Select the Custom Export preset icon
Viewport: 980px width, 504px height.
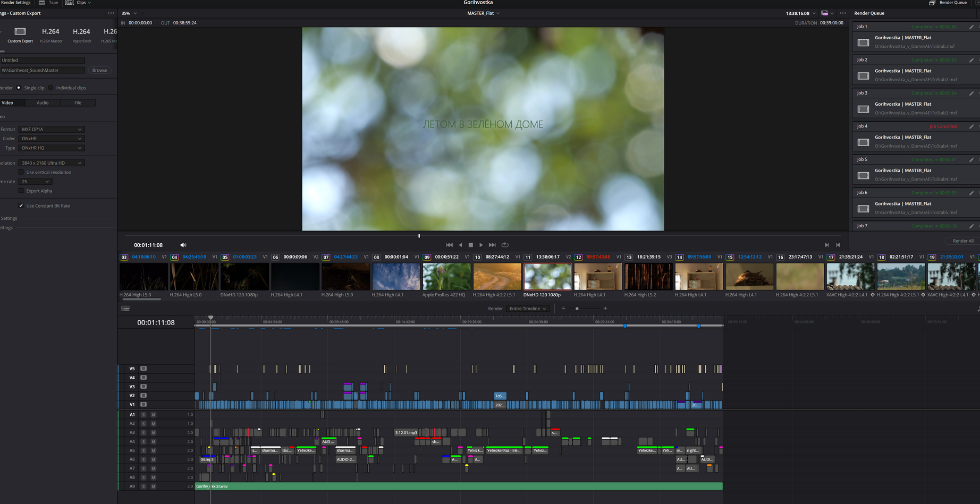(x=20, y=32)
